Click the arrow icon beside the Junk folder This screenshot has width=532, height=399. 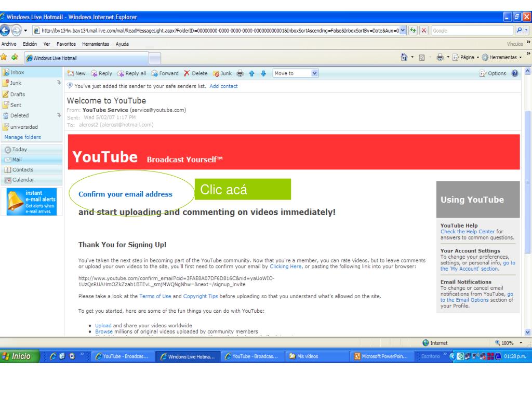point(59,83)
